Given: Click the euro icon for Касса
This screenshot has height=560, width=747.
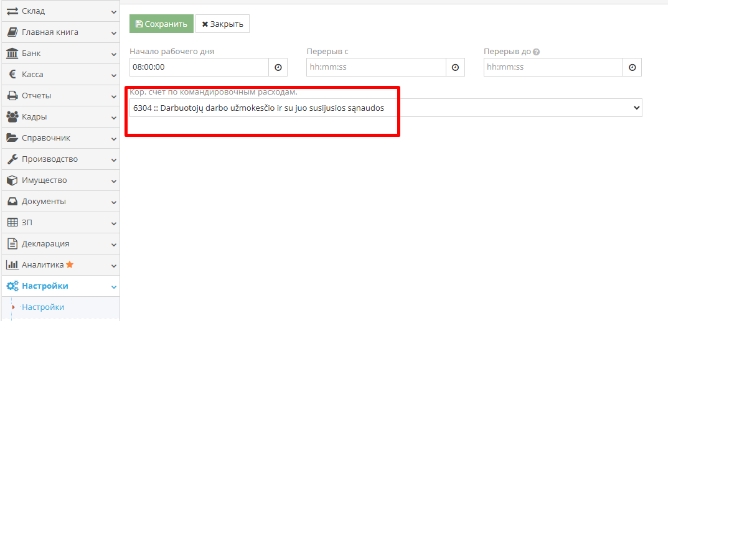Looking at the screenshot, I should tap(12, 75).
